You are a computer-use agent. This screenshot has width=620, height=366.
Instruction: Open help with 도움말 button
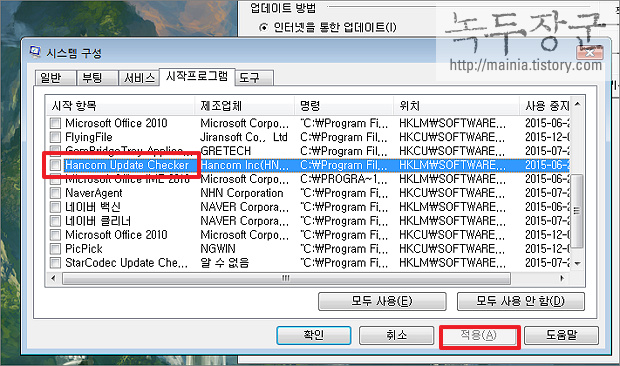tap(561, 335)
